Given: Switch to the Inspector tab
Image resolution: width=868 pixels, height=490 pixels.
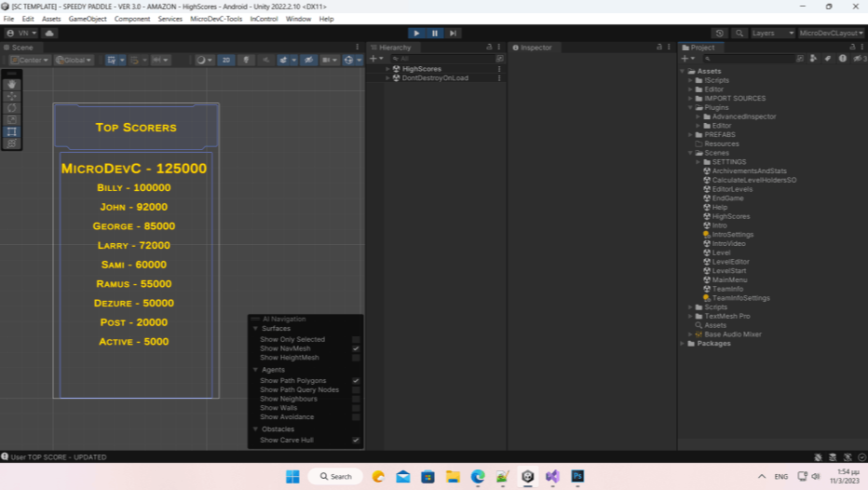Looking at the screenshot, I should 535,48.
